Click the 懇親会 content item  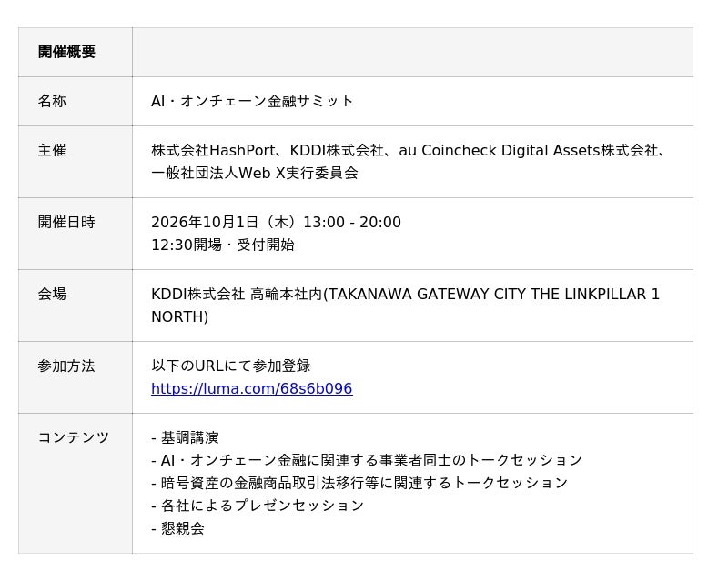(x=183, y=528)
